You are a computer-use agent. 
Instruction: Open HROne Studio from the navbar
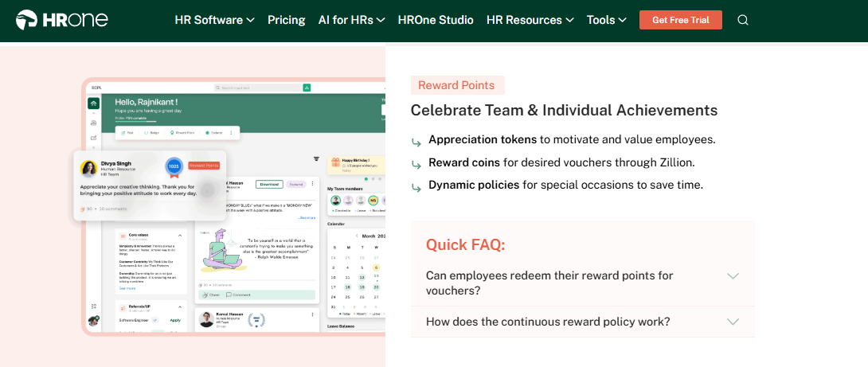tap(436, 20)
